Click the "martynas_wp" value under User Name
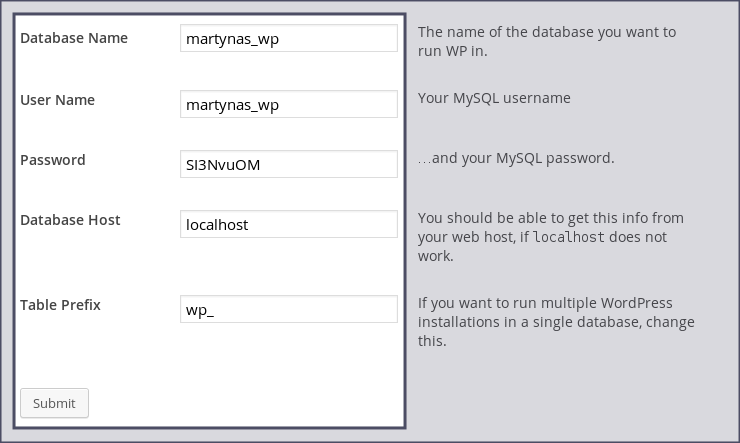This screenshot has height=443, width=740. [232, 104]
